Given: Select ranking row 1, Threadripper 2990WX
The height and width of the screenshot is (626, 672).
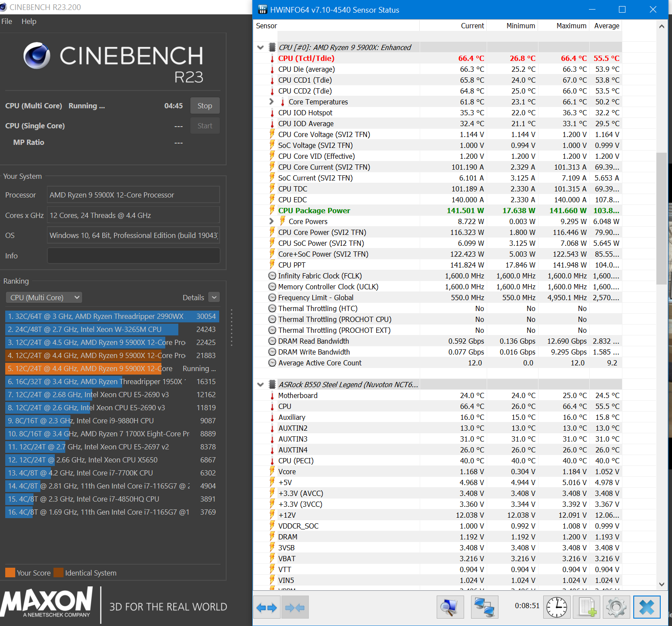Looking at the screenshot, I should [112, 316].
